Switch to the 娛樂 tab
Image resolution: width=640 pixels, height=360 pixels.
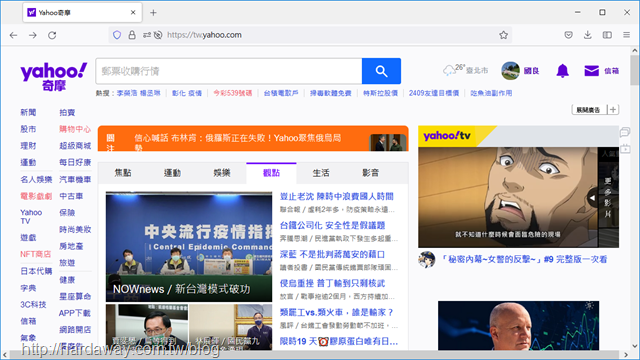(x=222, y=173)
